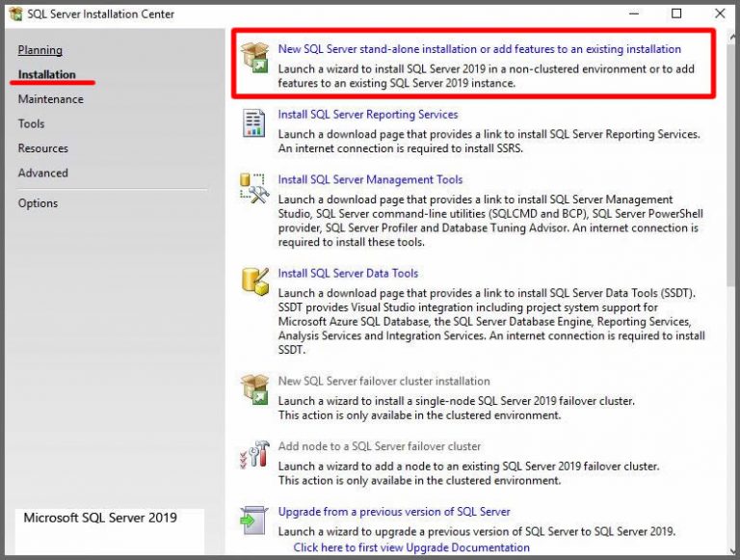Click the SQL Server Data Tools cylinder icon
This screenshot has height=560, width=740.
coord(254,281)
